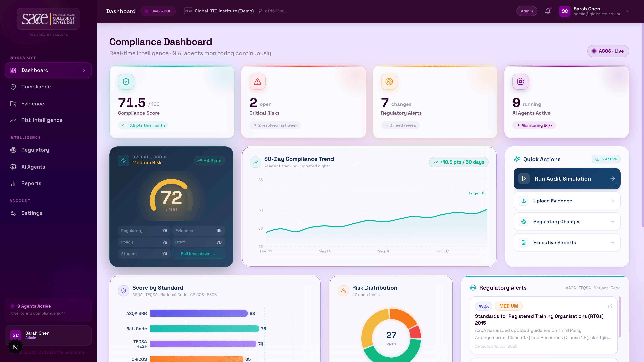
Task: Click the ASQA SRR bar
Action: [x=198, y=313]
